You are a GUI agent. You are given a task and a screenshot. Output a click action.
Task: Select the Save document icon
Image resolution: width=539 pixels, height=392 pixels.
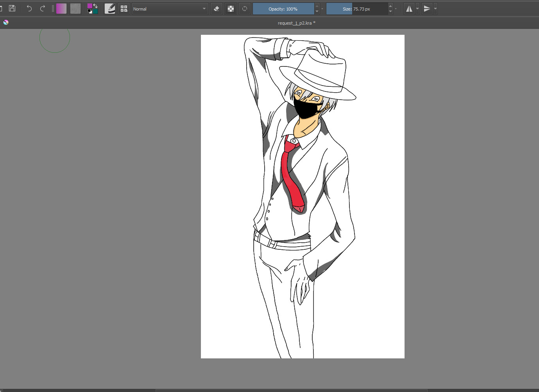12,8
